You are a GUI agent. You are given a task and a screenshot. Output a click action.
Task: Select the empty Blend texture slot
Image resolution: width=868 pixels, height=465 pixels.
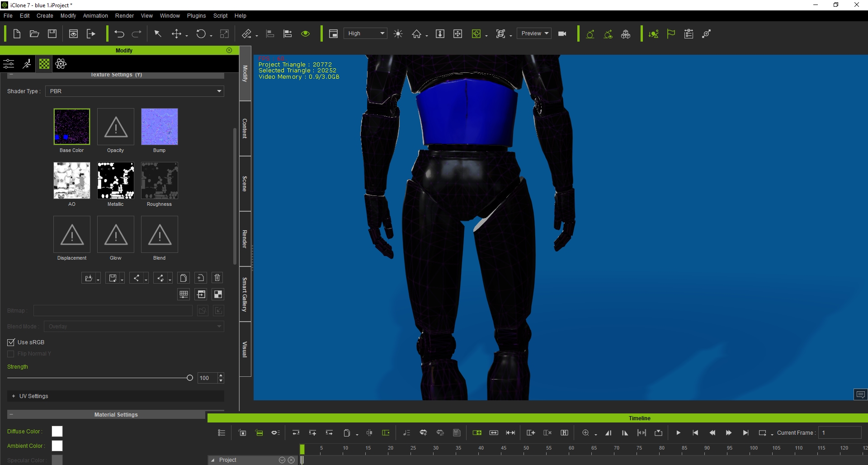click(x=160, y=234)
